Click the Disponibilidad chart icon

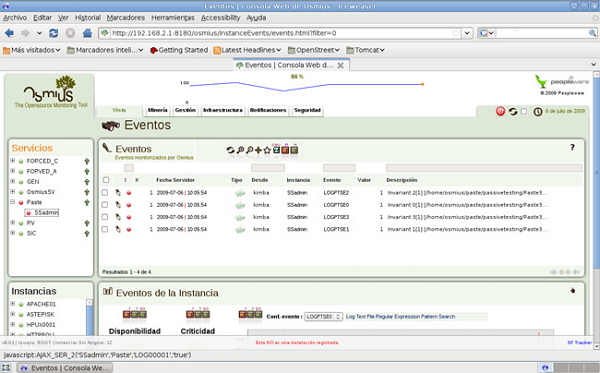tap(134, 314)
